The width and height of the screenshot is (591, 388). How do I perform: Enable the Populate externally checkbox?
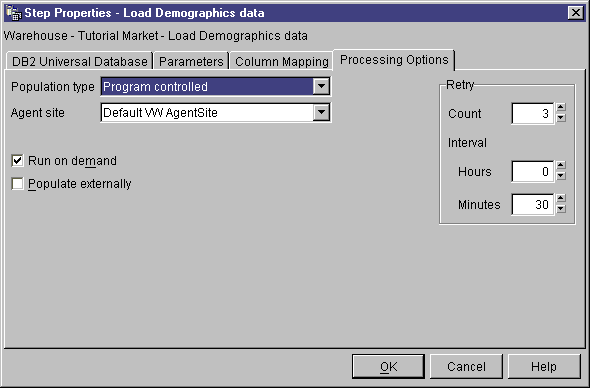[17, 184]
